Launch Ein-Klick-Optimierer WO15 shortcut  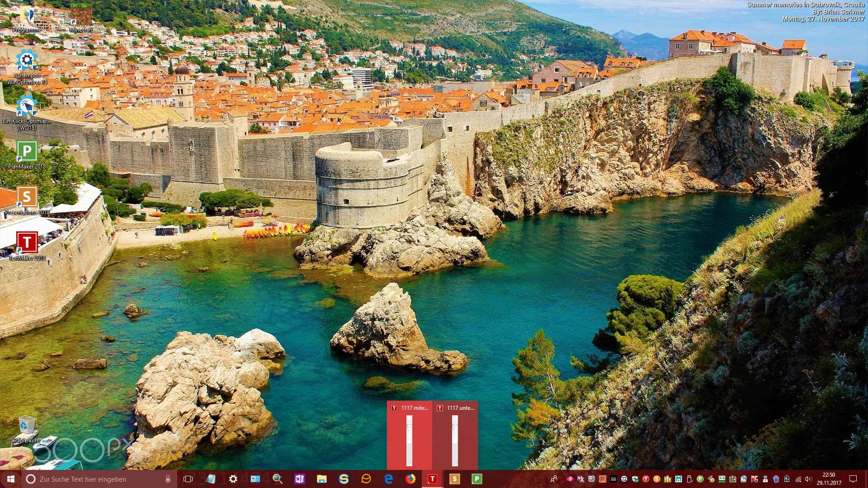coord(27,106)
